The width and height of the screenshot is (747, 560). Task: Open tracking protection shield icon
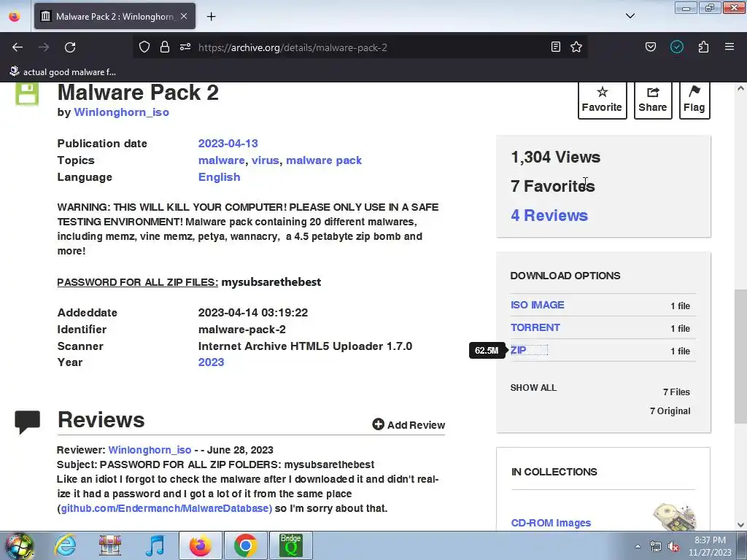click(144, 47)
